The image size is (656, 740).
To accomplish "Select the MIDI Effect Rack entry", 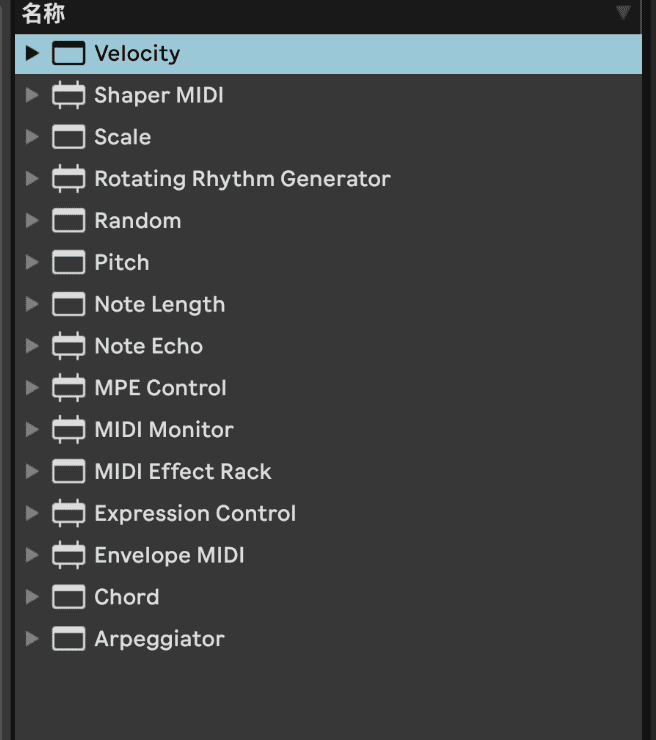I will [x=328, y=471].
